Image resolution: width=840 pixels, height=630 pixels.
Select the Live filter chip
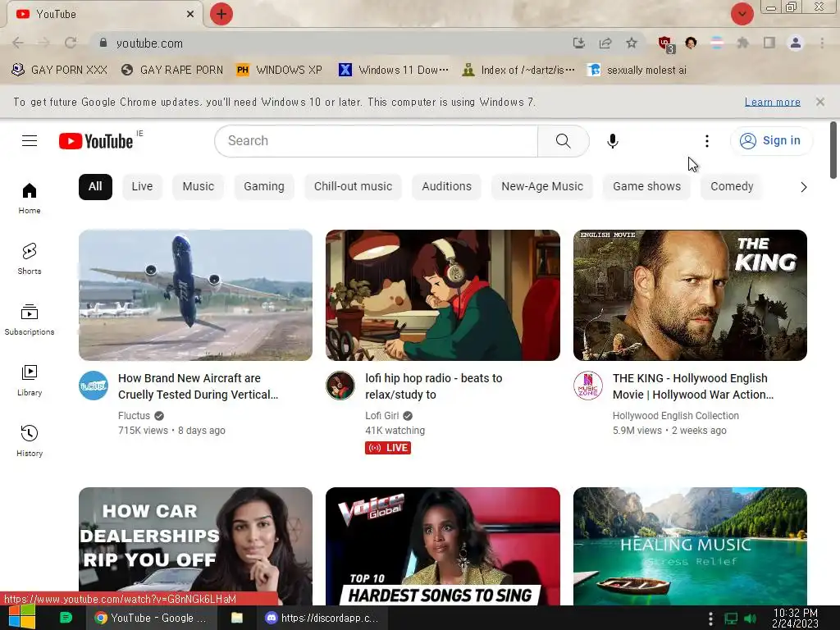pyautogui.click(x=142, y=186)
